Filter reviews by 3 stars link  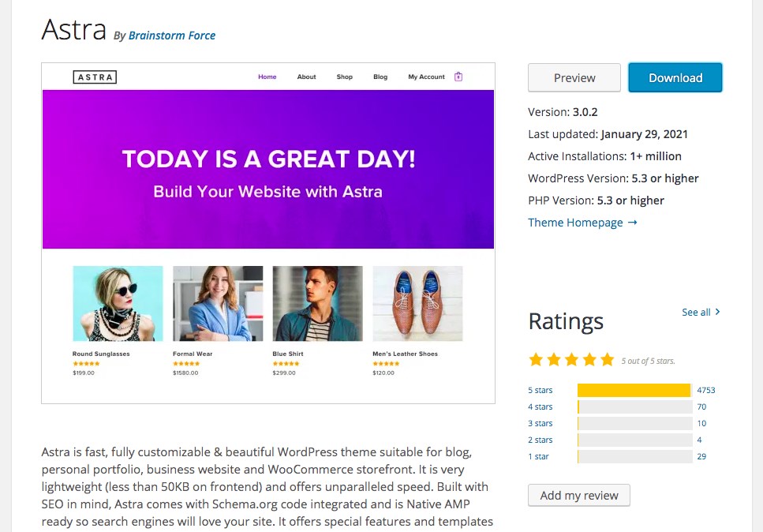[x=540, y=423]
